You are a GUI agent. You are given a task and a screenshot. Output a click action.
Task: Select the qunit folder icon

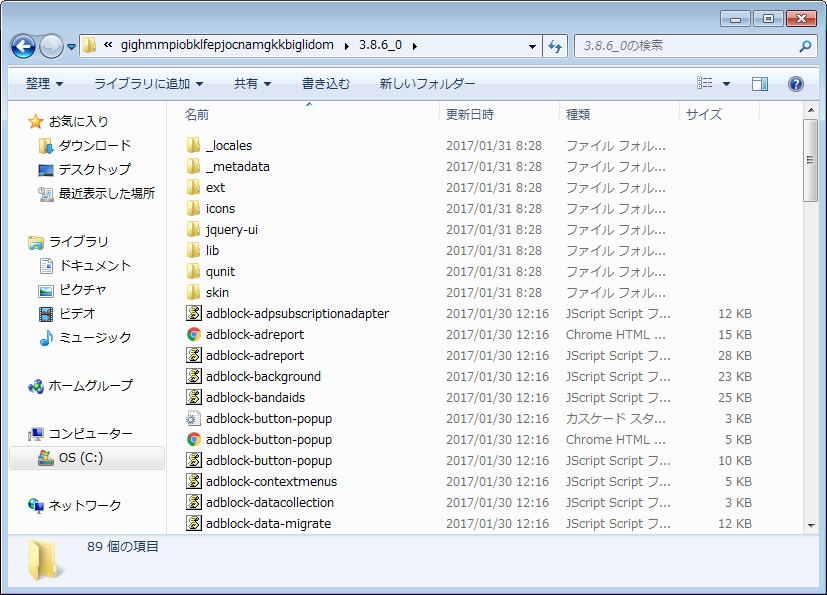[194, 271]
